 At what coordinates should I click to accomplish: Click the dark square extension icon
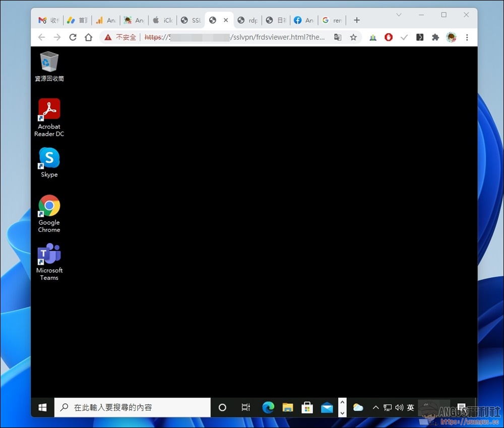[420, 37]
